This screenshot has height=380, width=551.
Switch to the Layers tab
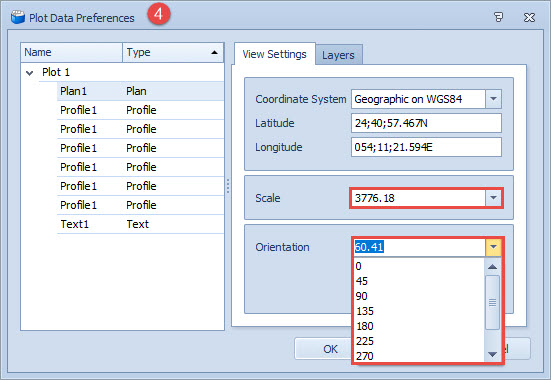[338, 55]
